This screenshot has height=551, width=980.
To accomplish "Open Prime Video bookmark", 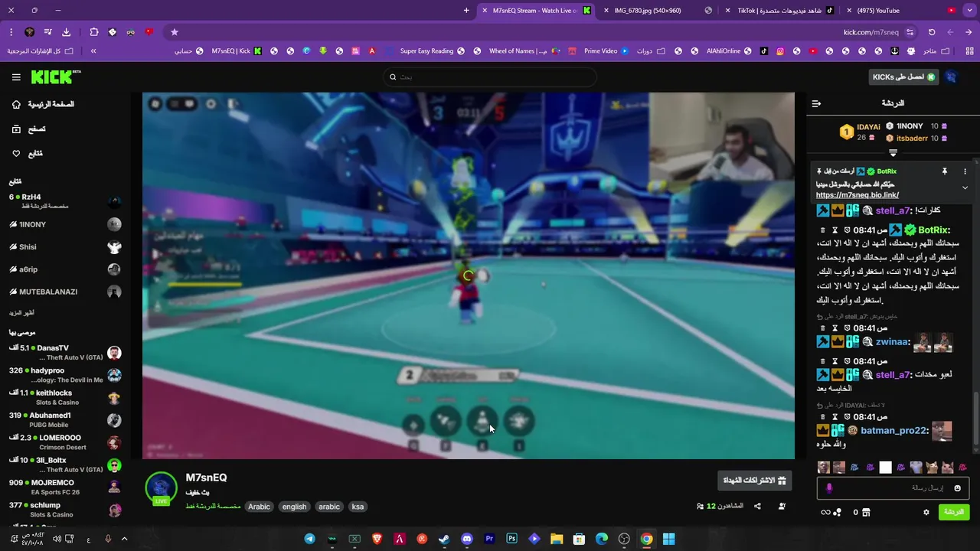I will point(606,51).
